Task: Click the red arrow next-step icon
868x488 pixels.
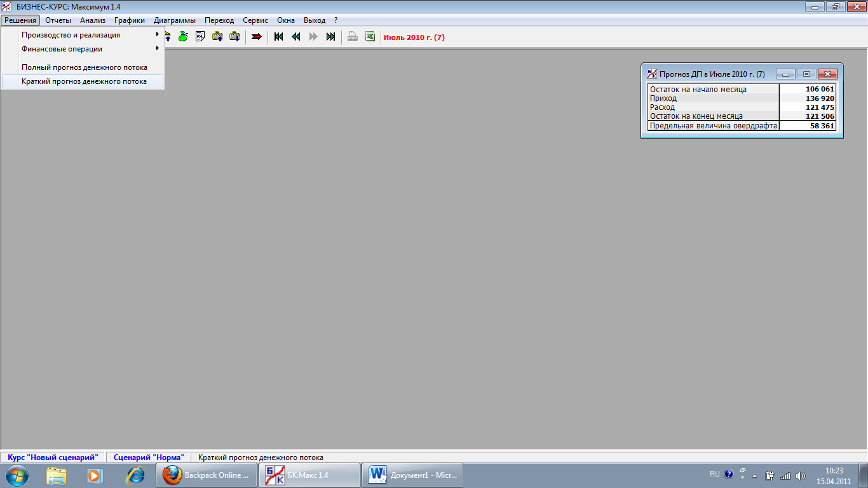Action: 257,37
